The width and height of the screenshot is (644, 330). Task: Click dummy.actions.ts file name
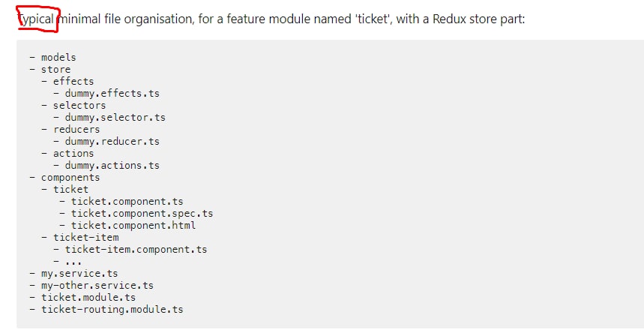point(112,166)
